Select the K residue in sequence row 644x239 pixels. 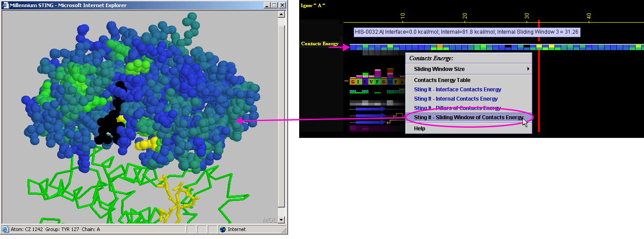tap(365, 82)
